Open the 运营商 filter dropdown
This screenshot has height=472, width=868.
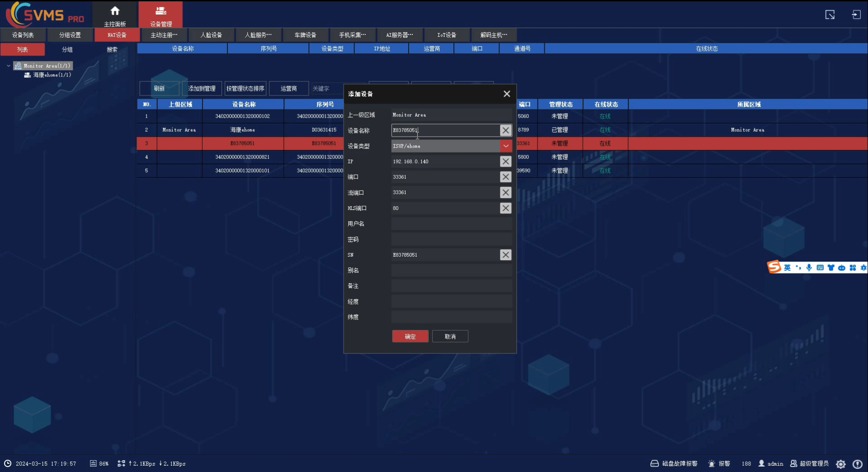click(x=288, y=89)
